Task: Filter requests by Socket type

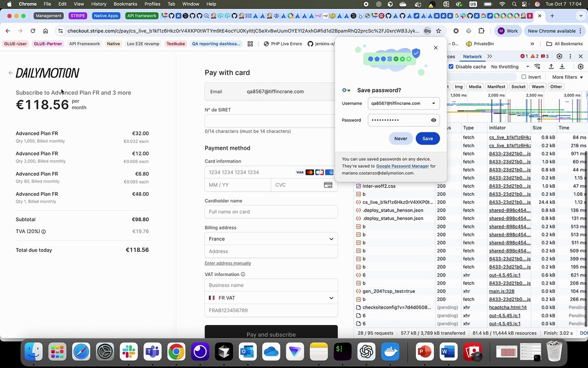Action: (518, 87)
